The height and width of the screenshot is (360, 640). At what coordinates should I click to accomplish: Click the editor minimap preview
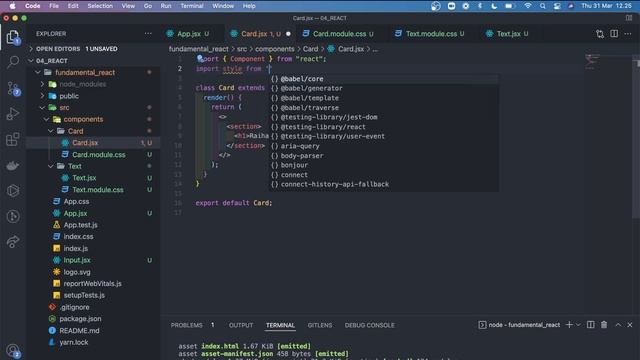click(x=592, y=61)
